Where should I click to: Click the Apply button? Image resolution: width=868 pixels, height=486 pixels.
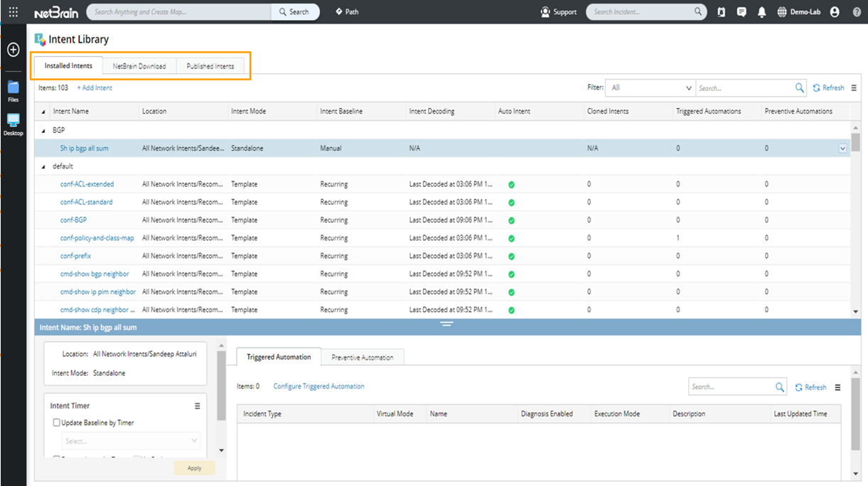point(195,468)
